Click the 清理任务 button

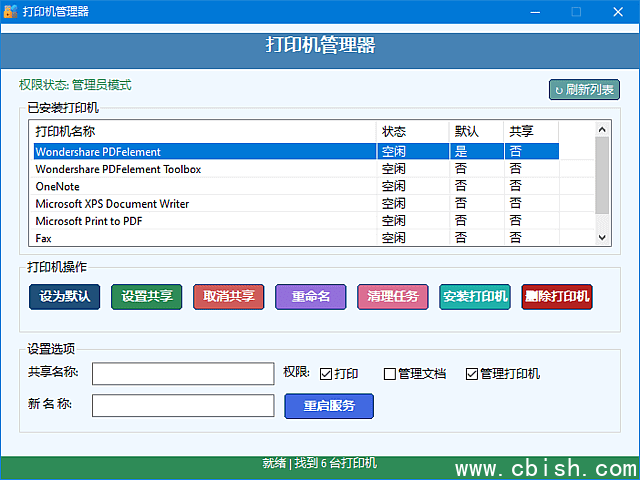(393, 296)
